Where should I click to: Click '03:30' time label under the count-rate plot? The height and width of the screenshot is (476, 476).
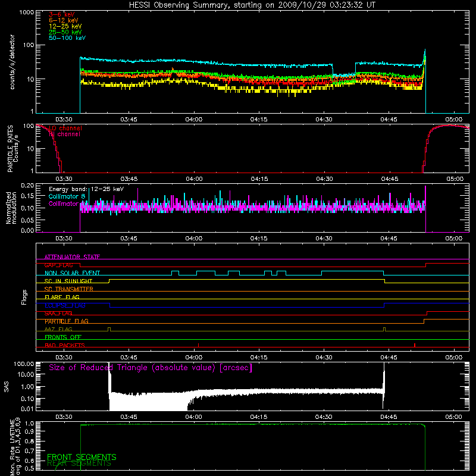click(64, 120)
